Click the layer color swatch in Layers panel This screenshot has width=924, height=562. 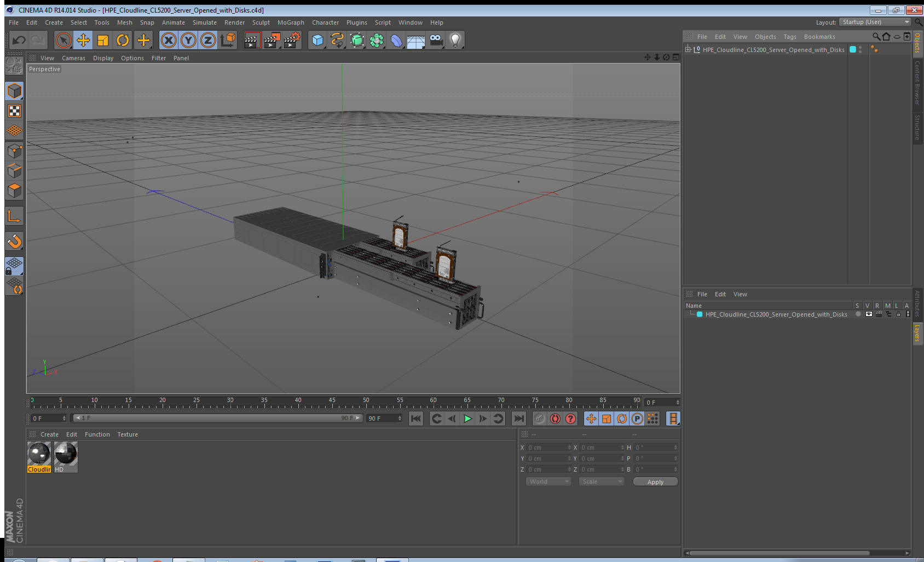coord(700,314)
